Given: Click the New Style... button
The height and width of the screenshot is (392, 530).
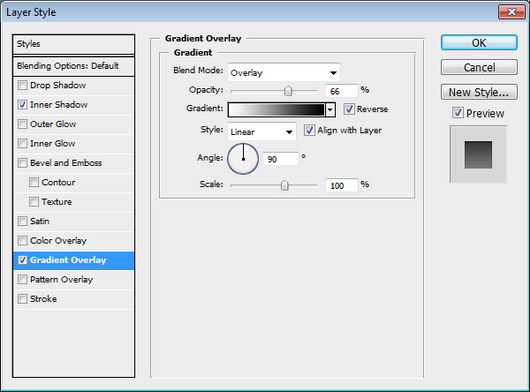Looking at the screenshot, I should click(x=479, y=92).
